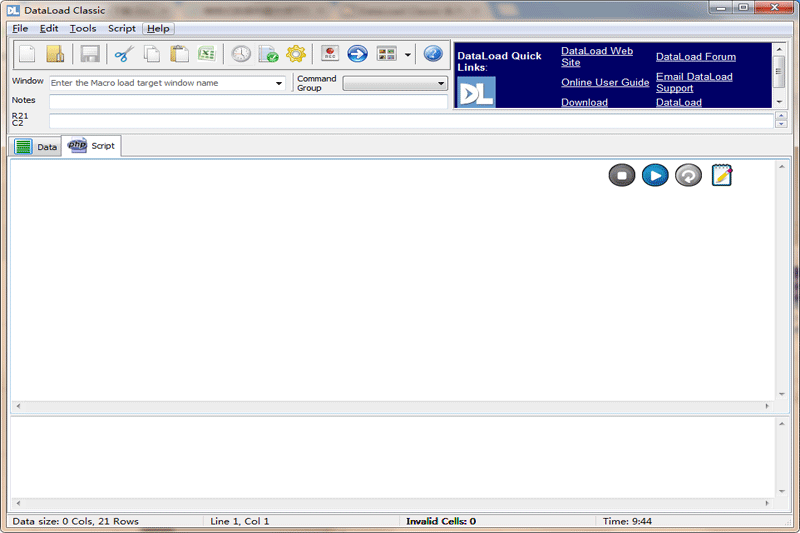Image resolution: width=800 pixels, height=533 pixels.
Task: Open the DataLoad Forum link
Action: tap(696, 57)
